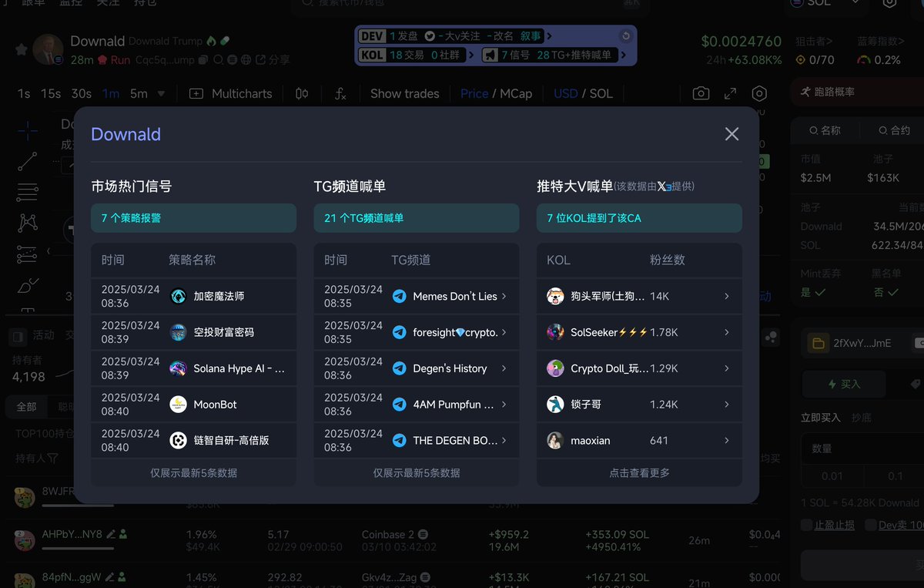Select the 1m timeframe
This screenshot has height=588, width=924.
[x=111, y=93]
